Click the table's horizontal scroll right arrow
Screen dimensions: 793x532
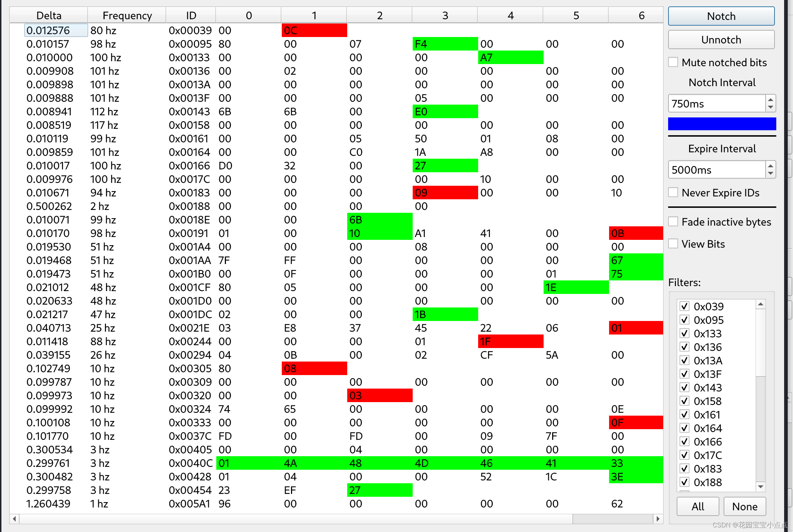coord(658,519)
